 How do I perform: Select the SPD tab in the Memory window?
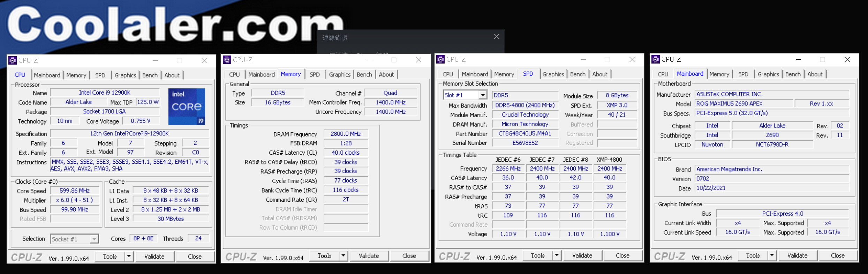[x=315, y=74]
